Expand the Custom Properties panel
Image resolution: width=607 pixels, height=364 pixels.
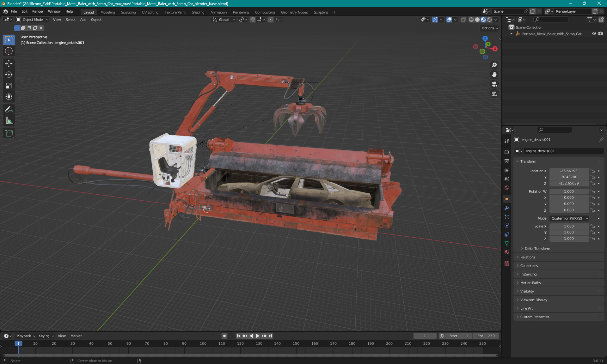pyautogui.click(x=534, y=317)
